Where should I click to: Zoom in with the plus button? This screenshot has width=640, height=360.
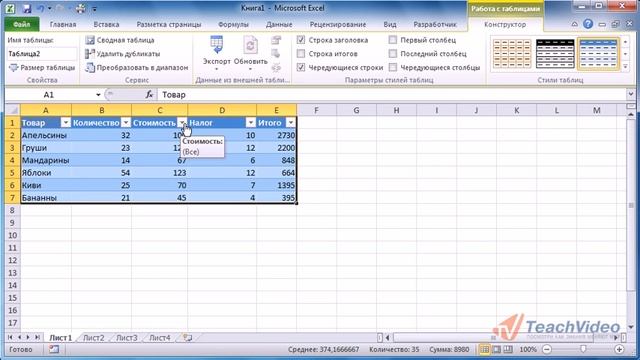point(619,349)
